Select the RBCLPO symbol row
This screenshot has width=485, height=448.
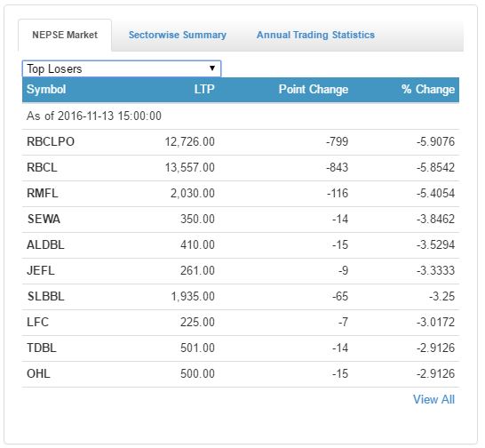tap(241, 142)
